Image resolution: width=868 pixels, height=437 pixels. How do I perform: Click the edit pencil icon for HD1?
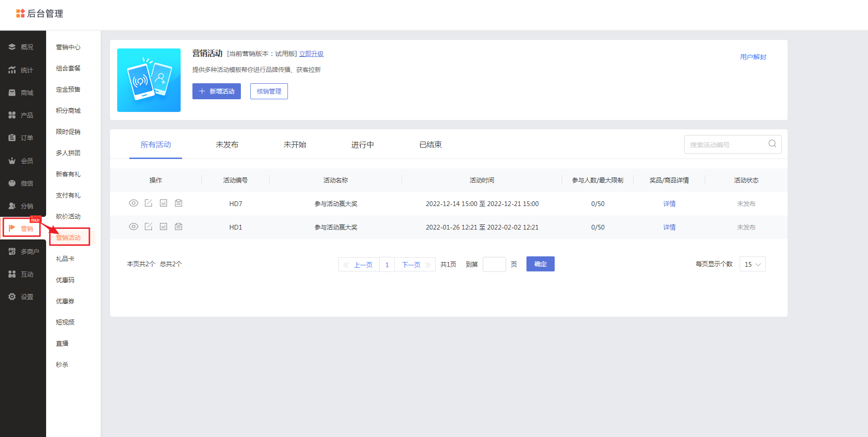pyautogui.click(x=149, y=227)
